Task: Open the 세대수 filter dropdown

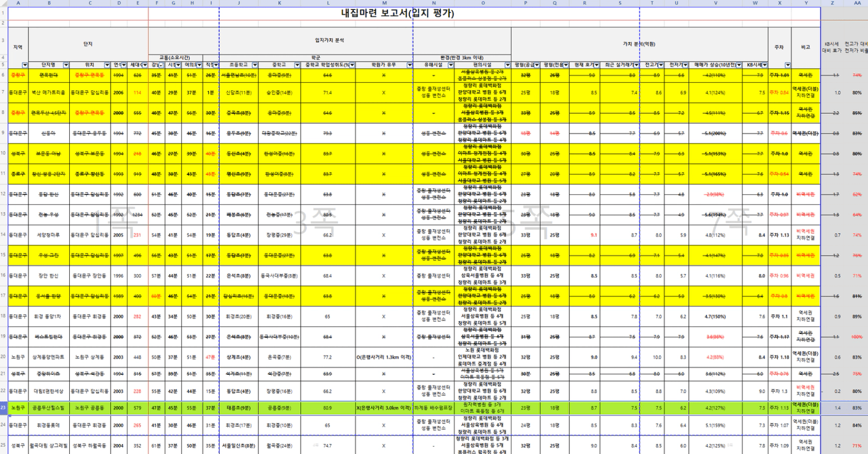Action: point(145,65)
